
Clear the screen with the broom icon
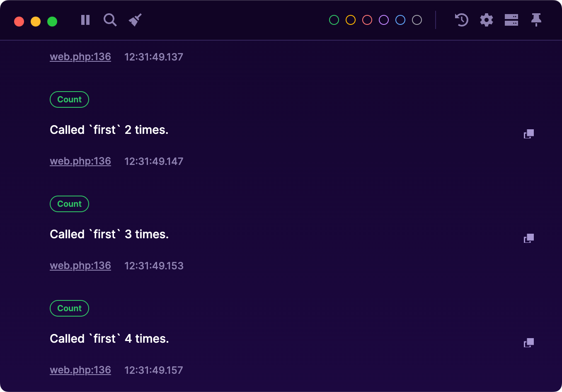click(x=135, y=20)
